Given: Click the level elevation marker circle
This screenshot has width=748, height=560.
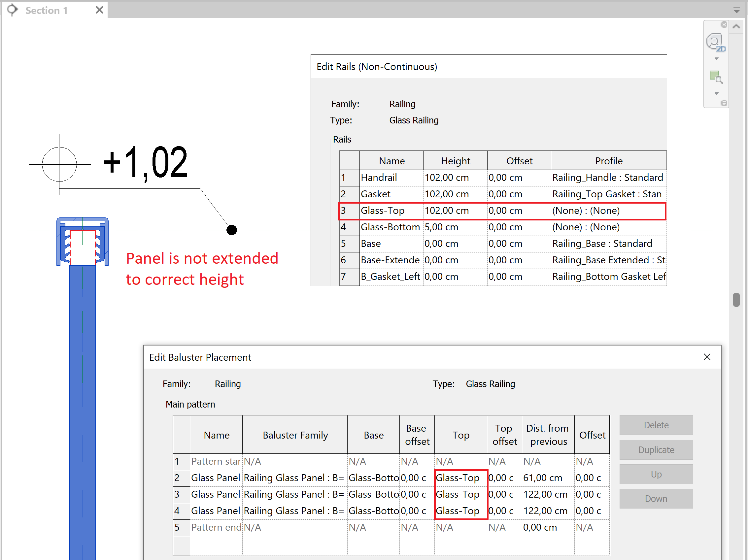Looking at the screenshot, I should (59, 164).
